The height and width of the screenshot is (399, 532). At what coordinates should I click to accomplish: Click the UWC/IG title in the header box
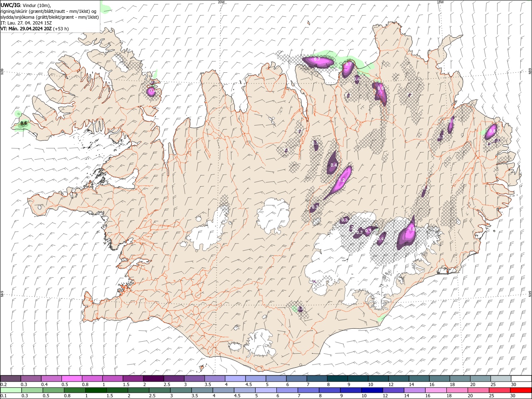point(10,5)
